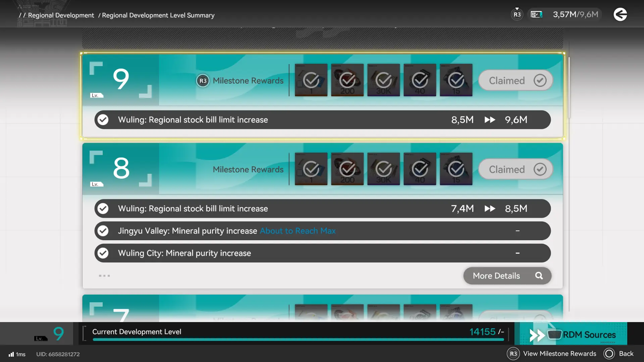Click the About to Reach Max link
Viewport: 644px width, 362px height.
point(297,231)
